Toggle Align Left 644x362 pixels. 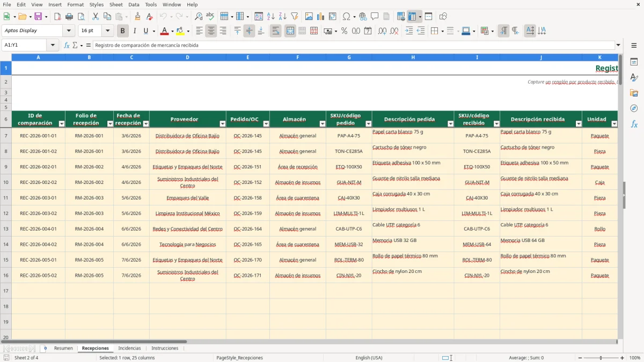(199, 31)
